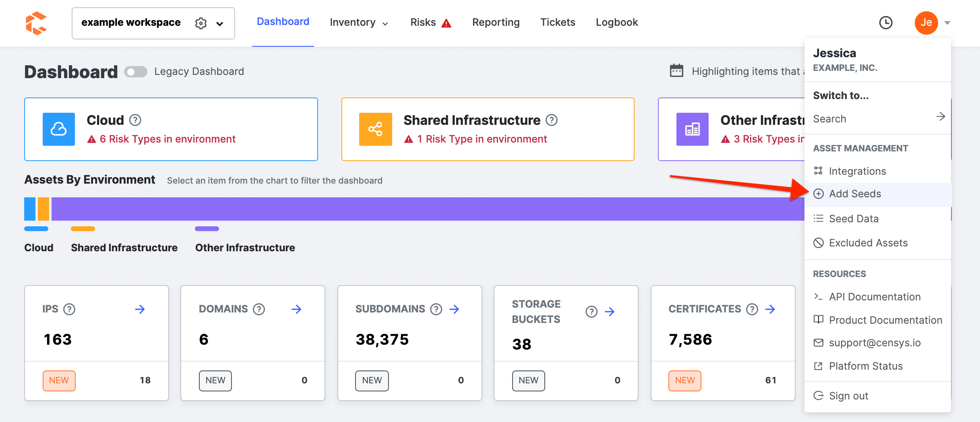Switch to the Logbook tab
The height and width of the screenshot is (422, 980).
(x=617, y=22)
